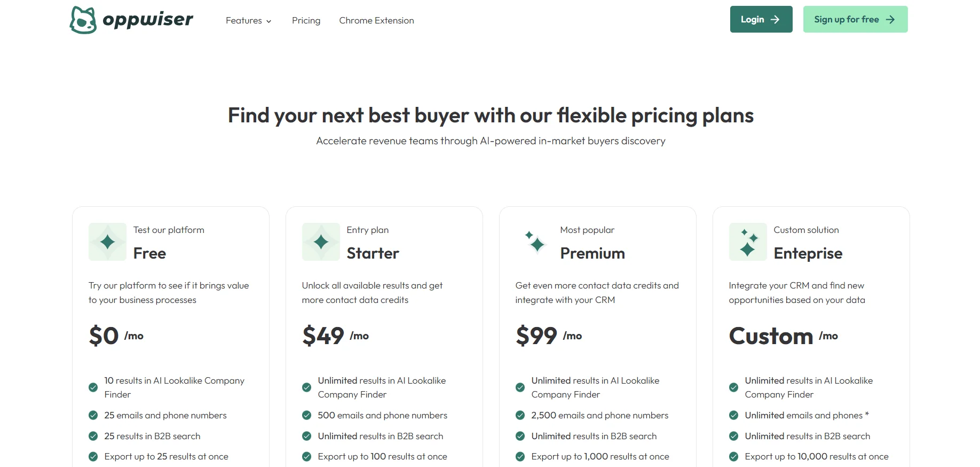Open the Chrome Extension page

point(376,20)
